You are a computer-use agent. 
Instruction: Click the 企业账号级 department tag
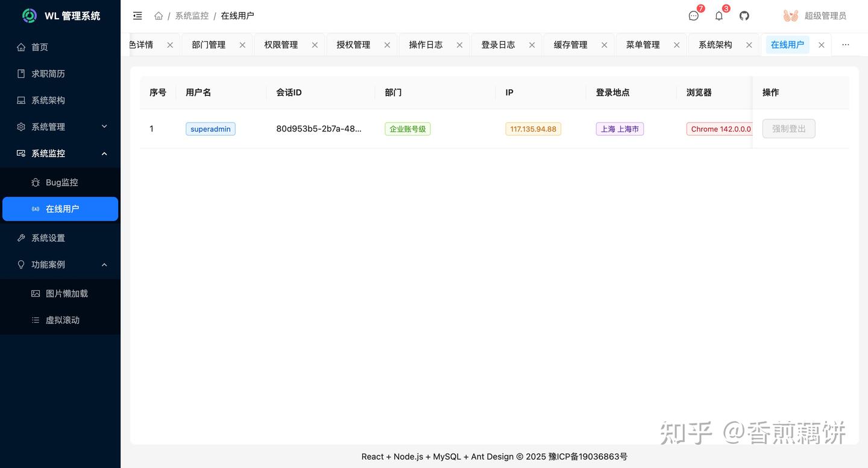[x=407, y=129]
